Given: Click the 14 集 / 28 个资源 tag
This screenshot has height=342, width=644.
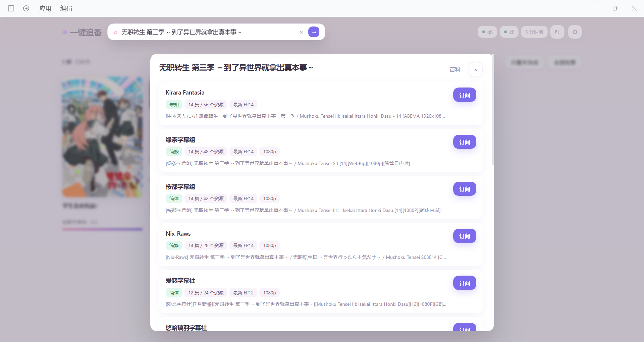Looking at the screenshot, I should click(x=206, y=245).
